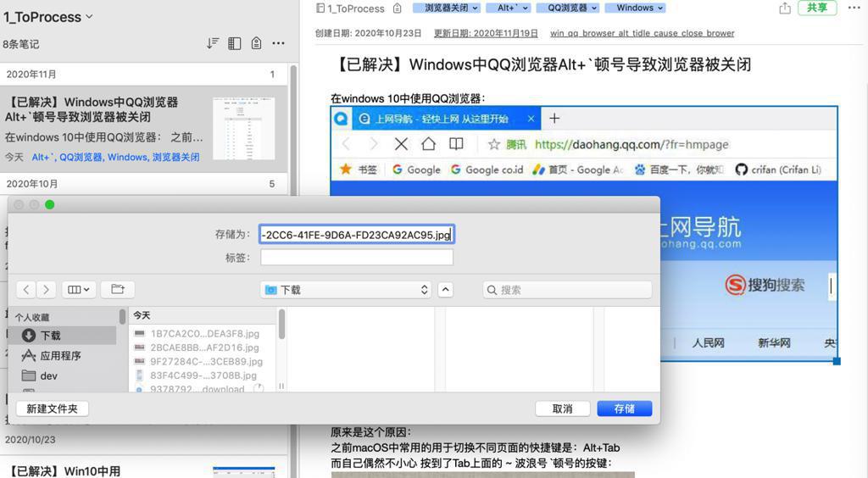Open the Windows tag dropdown

click(635, 8)
